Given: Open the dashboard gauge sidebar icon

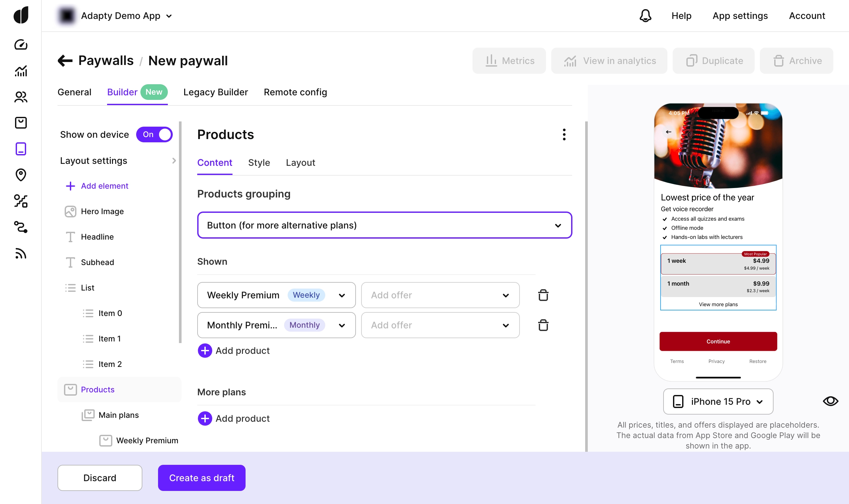Looking at the screenshot, I should coord(21,44).
